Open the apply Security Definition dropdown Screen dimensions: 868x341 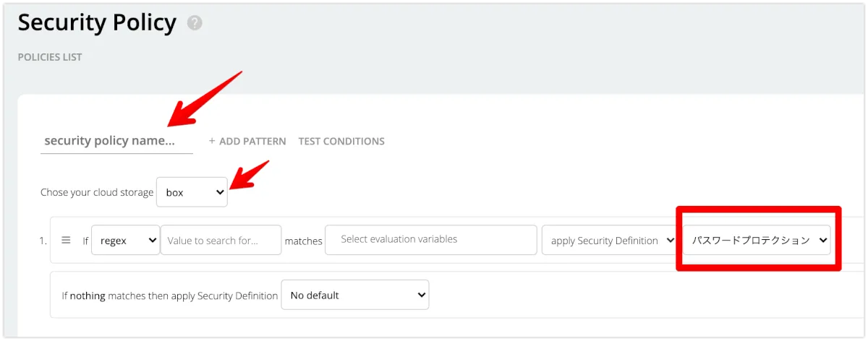click(611, 241)
